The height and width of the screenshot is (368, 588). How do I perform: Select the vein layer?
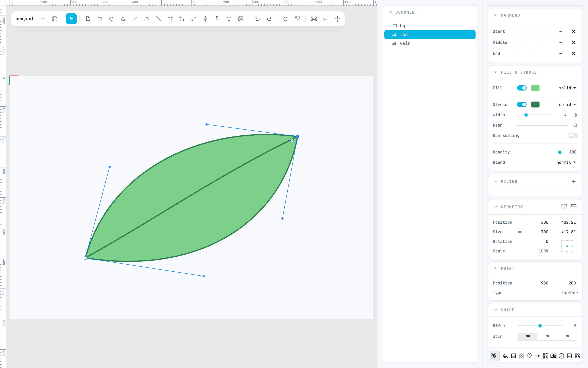tap(430, 43)
